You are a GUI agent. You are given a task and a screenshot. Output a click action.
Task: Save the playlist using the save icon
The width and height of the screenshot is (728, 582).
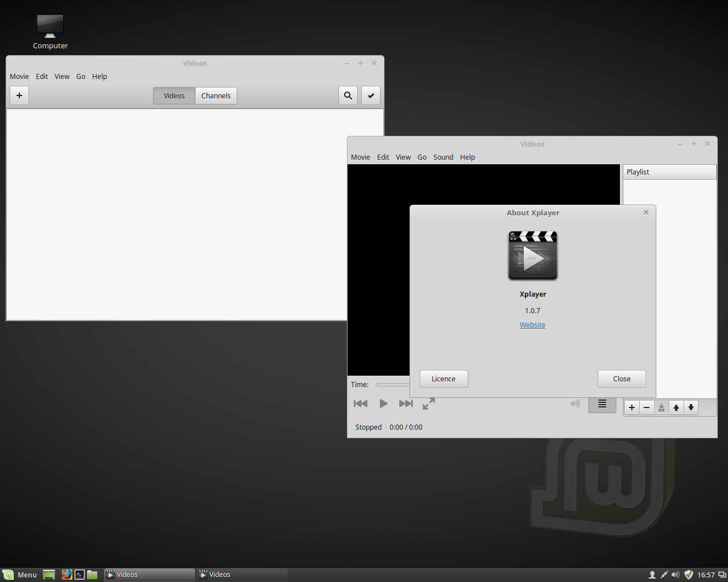(x=661, y=408)
